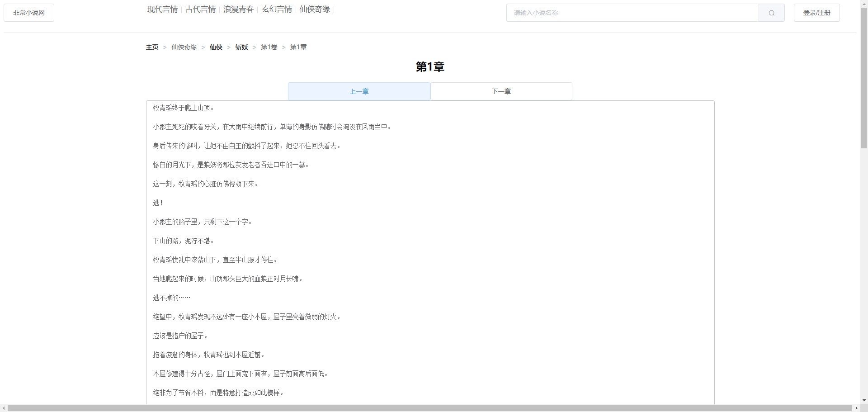Viewport: 868px width, 412px height.
Task: Click the paragraph starting 惨白的月光下
Action: [x=231, y=165]
